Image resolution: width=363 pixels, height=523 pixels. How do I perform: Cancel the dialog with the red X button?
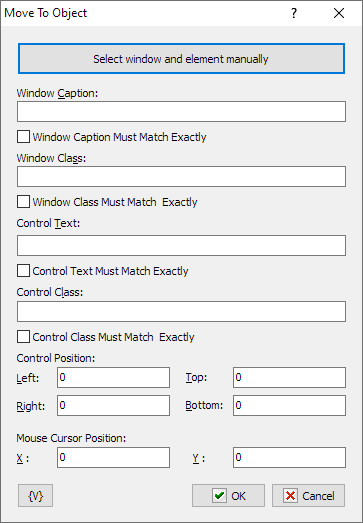[x=309, y=496]
